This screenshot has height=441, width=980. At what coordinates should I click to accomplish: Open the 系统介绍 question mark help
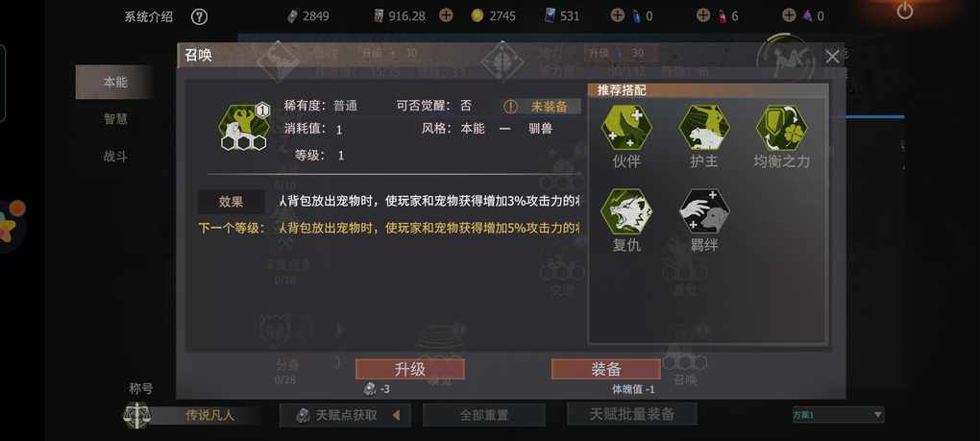click(x=199, y=16)
